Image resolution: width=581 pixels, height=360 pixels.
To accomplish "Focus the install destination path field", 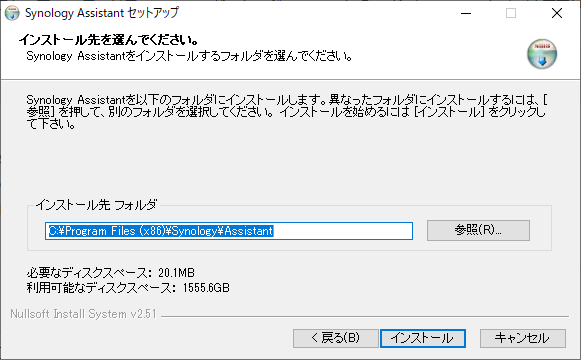I will [229, 231].
